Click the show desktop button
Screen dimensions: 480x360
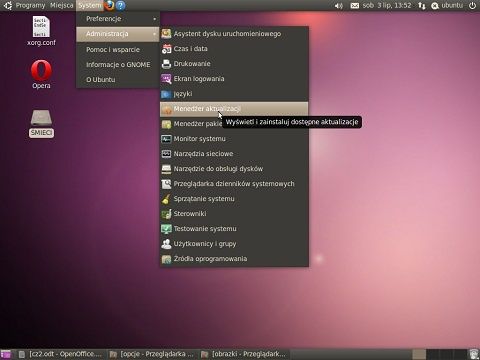pos(6,354)
